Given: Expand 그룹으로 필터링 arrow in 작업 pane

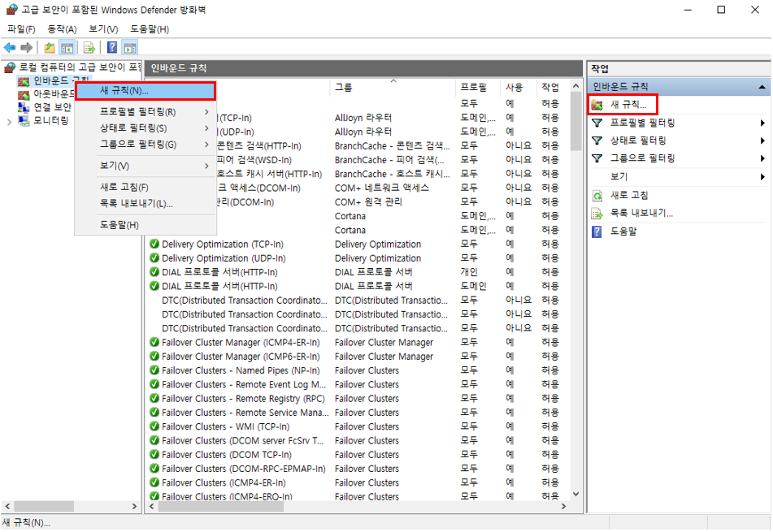Looking at the screenshot, I should 762,158.
